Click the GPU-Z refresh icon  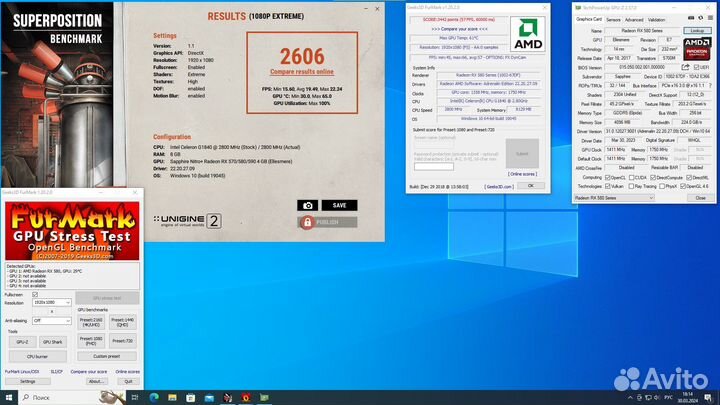click(x=701, y=18)
